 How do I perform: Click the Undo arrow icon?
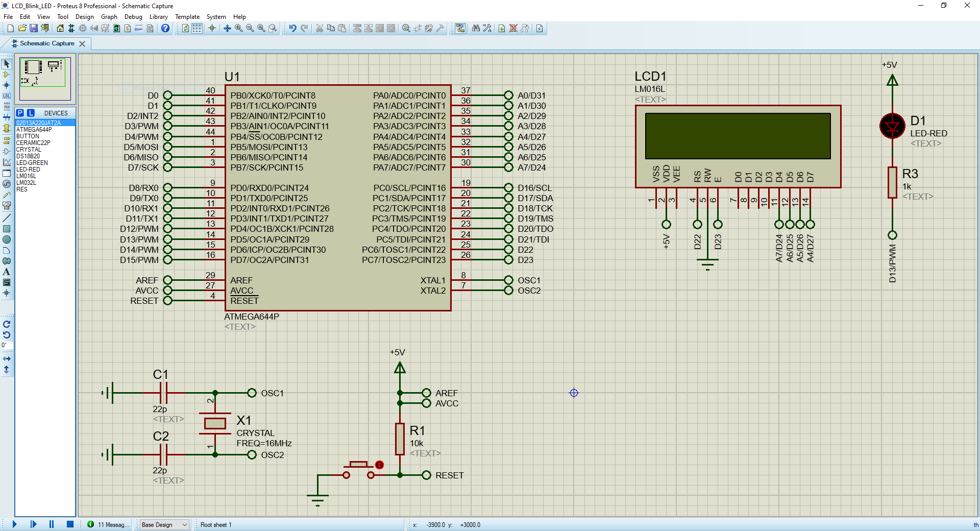coord(292,28)
